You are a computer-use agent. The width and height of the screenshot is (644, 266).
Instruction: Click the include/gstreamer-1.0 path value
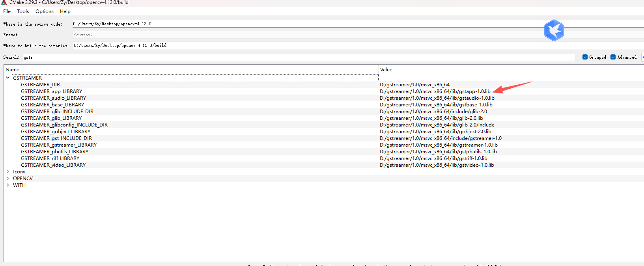pos(441,138)
